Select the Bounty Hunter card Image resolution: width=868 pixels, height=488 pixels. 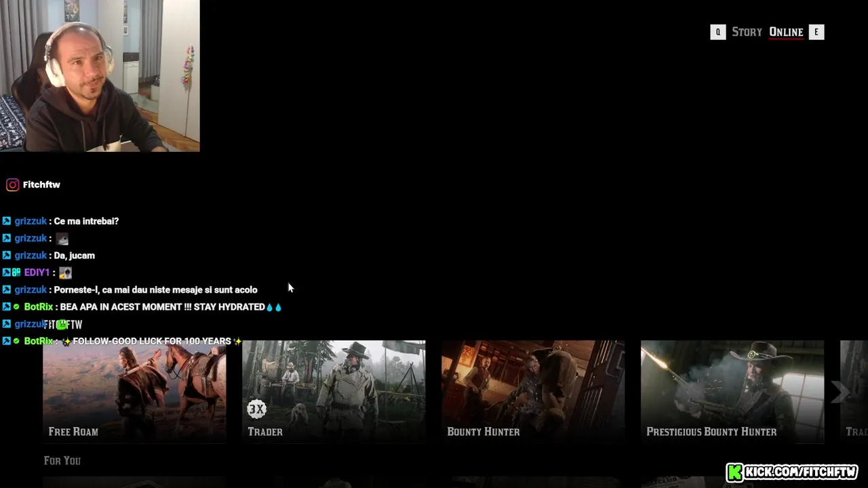pyautogui.click(x=533, y=392)
